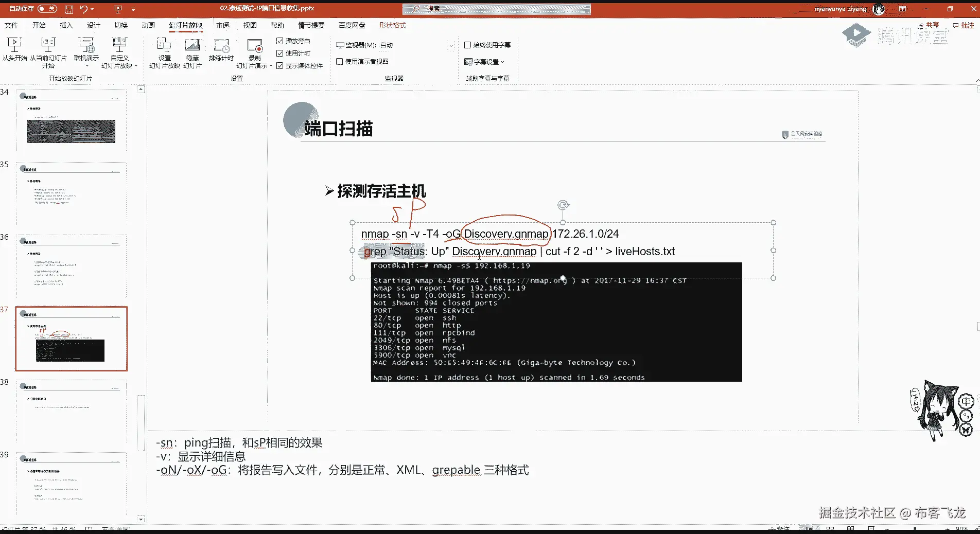The height and width of the screenshot is (534, 980).
Task: Expand the 联机演示 dropdown arrow
Action: pyautogui.click(x=86, y=66)
